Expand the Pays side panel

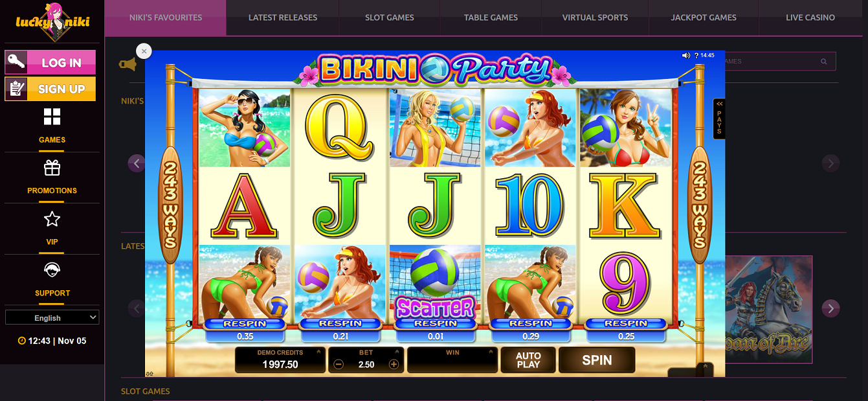click(718, 119)
